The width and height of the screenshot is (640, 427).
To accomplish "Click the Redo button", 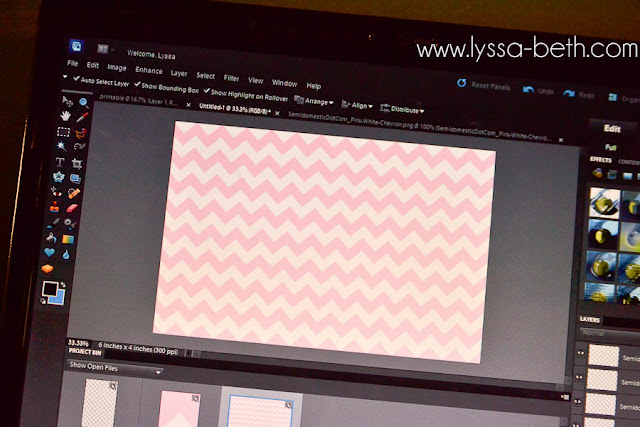I will pos(579,95).
